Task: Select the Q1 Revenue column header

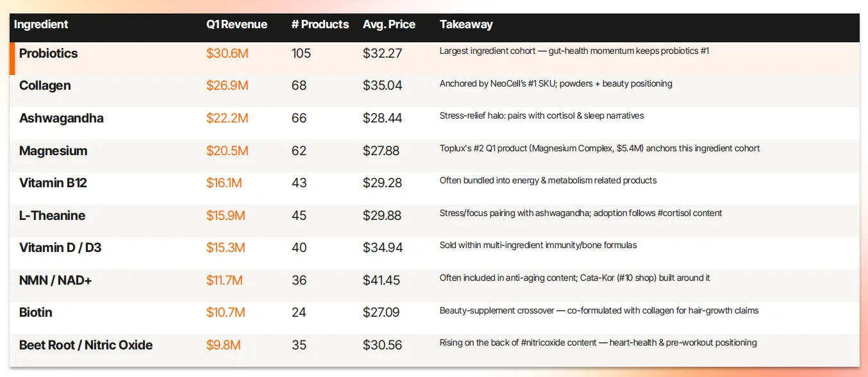Action: [237, 25]
